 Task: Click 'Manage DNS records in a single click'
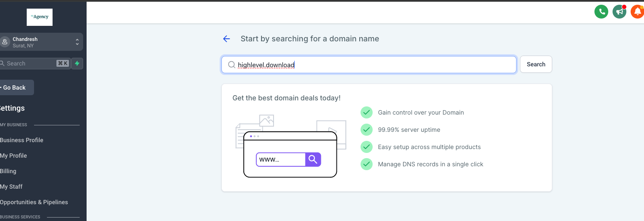click(430, 164)
